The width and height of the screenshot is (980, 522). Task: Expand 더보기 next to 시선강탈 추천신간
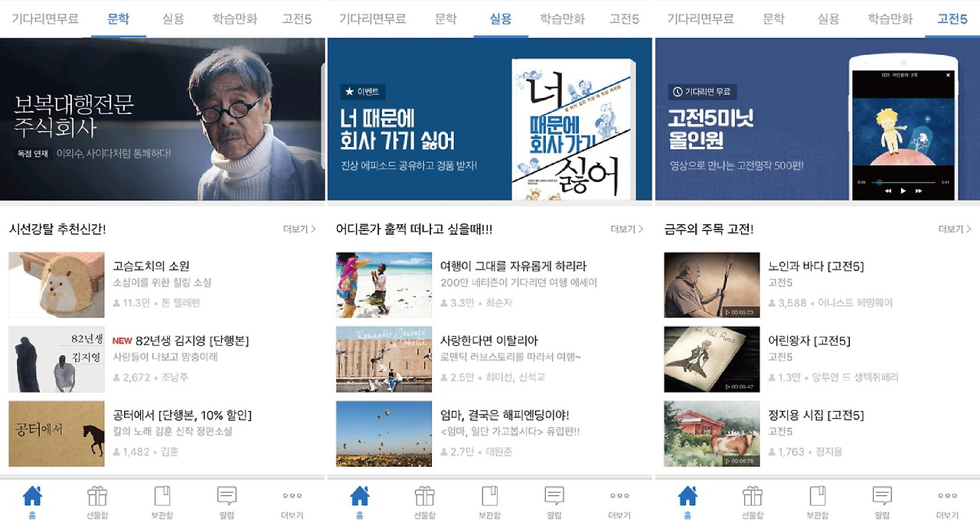(x=299, y=229)
